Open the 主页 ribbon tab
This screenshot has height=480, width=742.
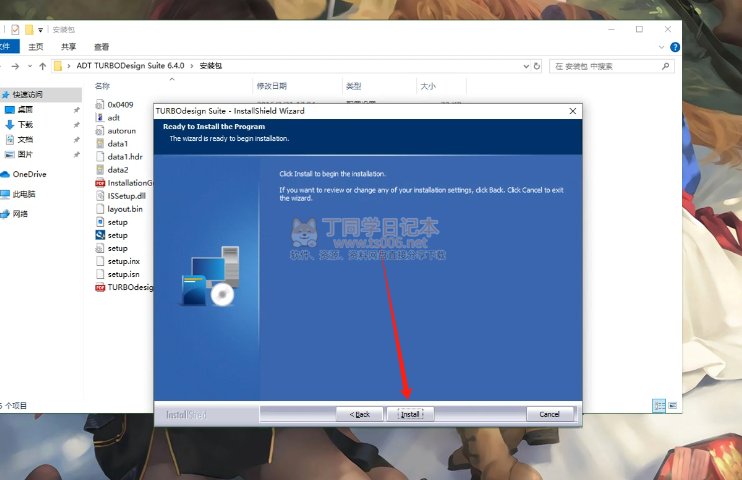pos(36,46)
